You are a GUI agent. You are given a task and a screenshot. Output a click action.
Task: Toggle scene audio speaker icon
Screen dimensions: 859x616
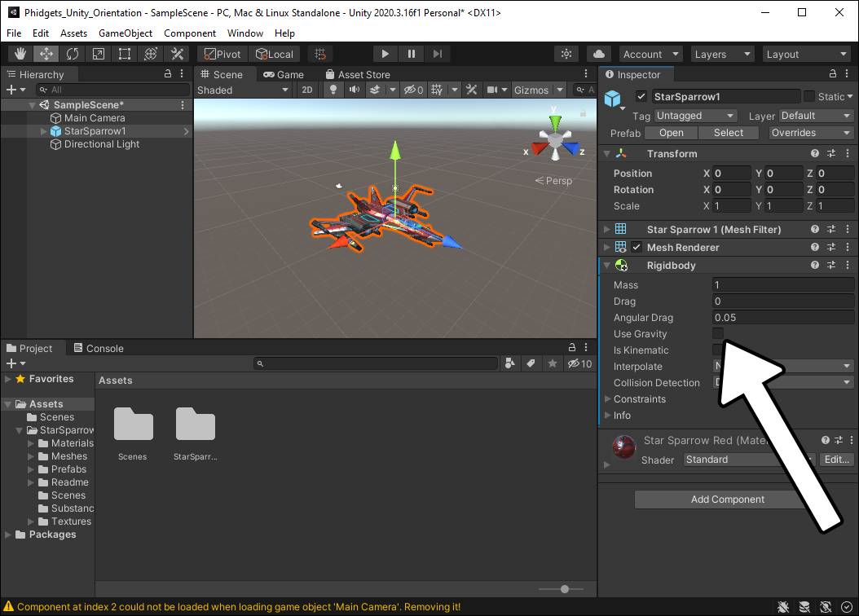(x=355, y=90)
